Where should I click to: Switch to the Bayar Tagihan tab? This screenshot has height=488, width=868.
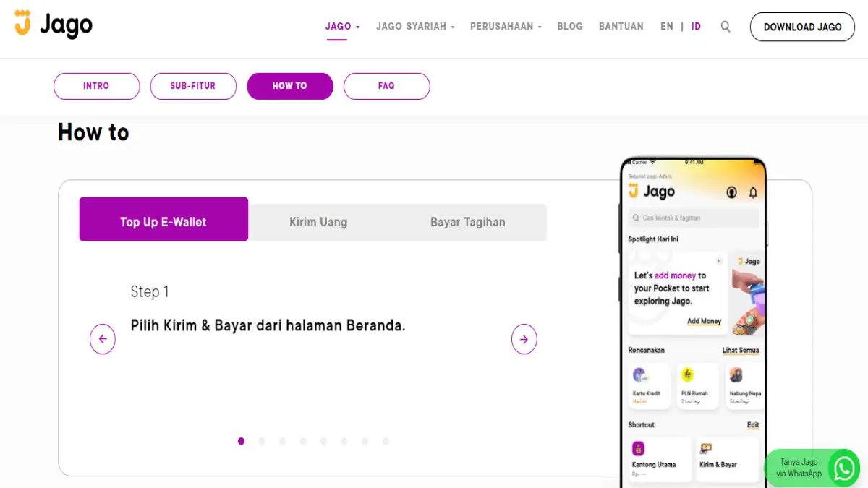[x=468, y=222]
